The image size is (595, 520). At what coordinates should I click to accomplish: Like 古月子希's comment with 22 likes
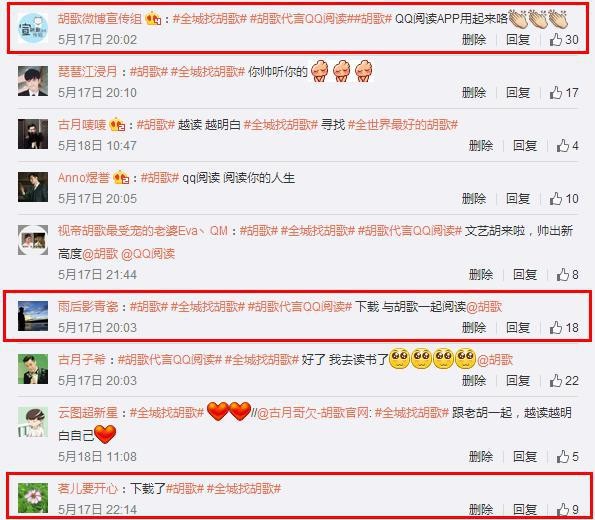(x=564, y=381)
